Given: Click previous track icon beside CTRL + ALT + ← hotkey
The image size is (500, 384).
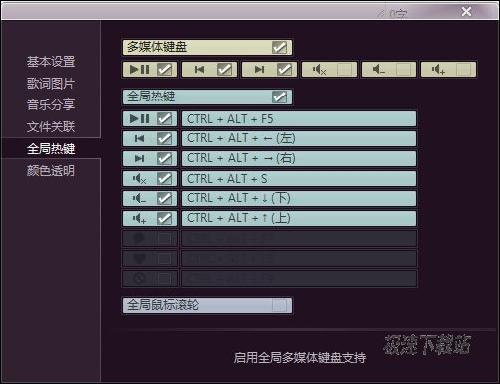Looking at the screenshot, I should [139, 138].
